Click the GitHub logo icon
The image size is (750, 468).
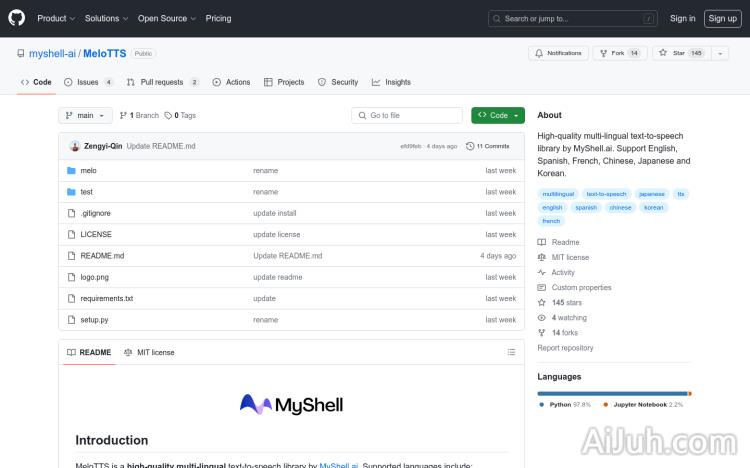click(x=17, y=18)
